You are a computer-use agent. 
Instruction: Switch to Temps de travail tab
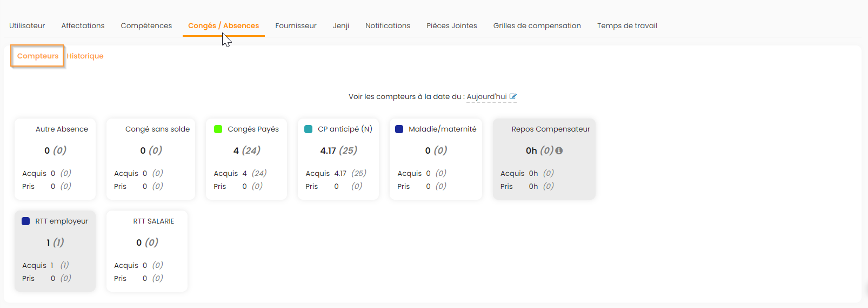point(627,25)
